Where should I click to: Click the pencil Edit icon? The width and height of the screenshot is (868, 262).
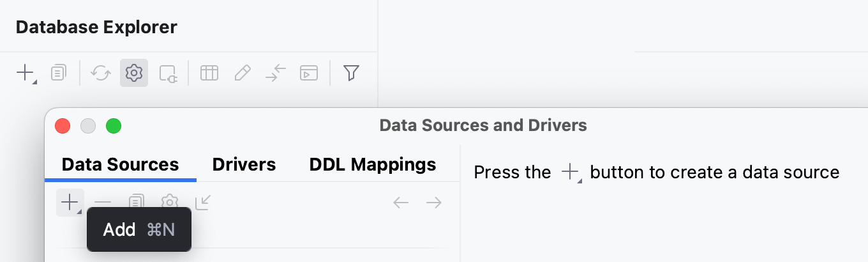coord(242,73)
